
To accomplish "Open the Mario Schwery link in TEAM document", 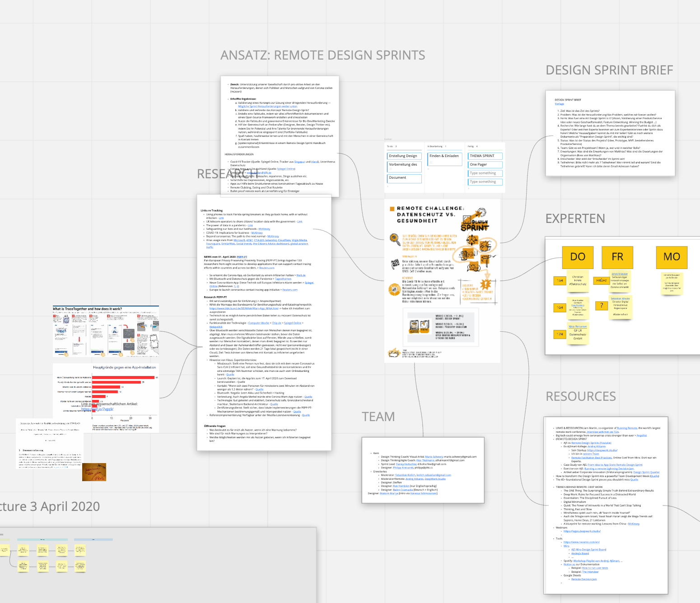I will [x=434, y=457].
